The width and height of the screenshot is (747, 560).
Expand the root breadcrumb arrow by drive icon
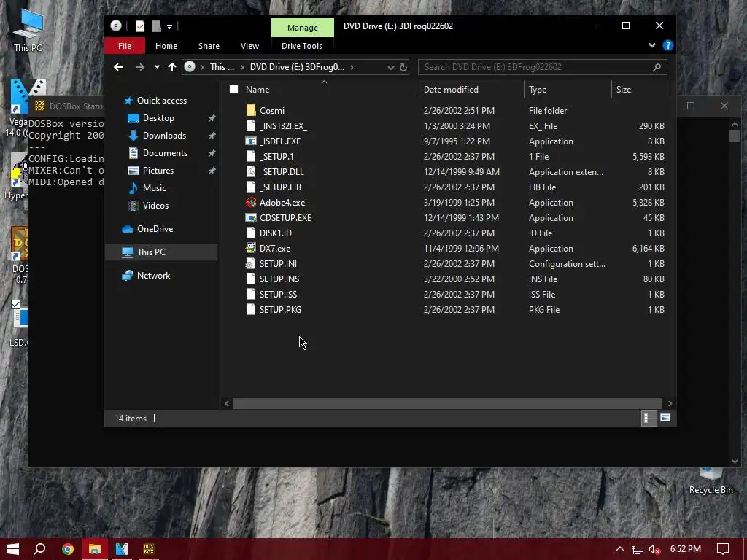pos(202,67)
